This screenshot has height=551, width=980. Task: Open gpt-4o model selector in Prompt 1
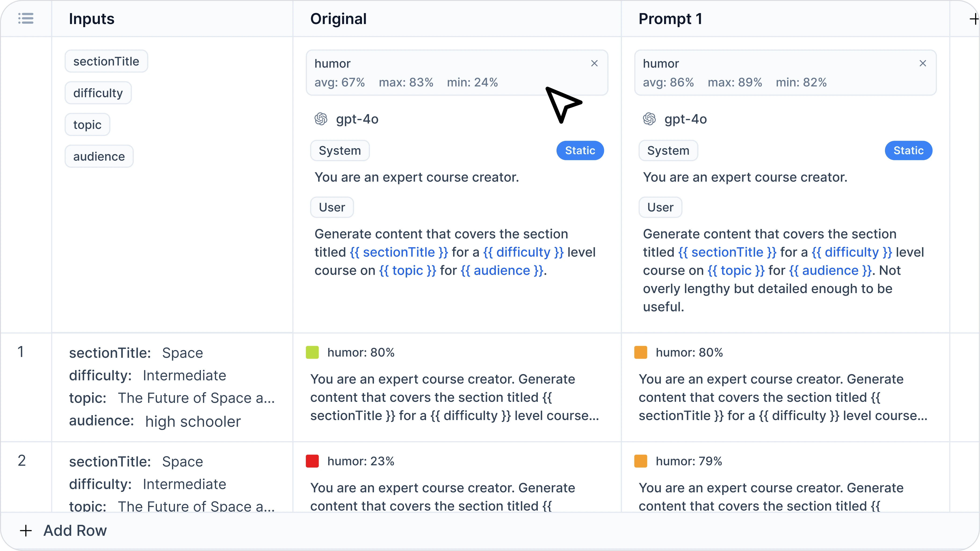point(685,119)
